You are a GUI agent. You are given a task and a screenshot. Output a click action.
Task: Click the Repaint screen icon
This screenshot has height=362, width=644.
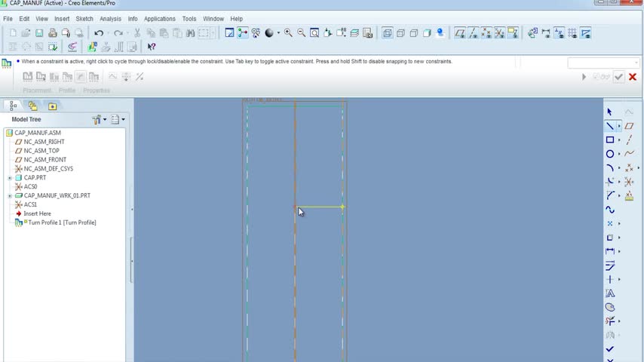tap(229, 33)
